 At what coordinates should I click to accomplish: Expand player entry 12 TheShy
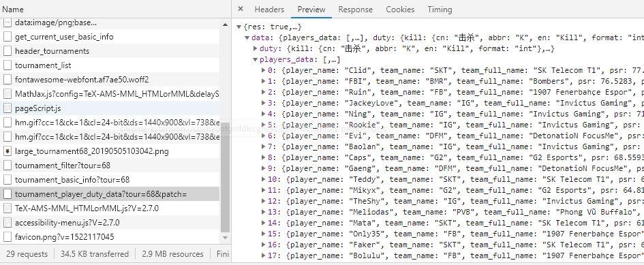[263, 202]
